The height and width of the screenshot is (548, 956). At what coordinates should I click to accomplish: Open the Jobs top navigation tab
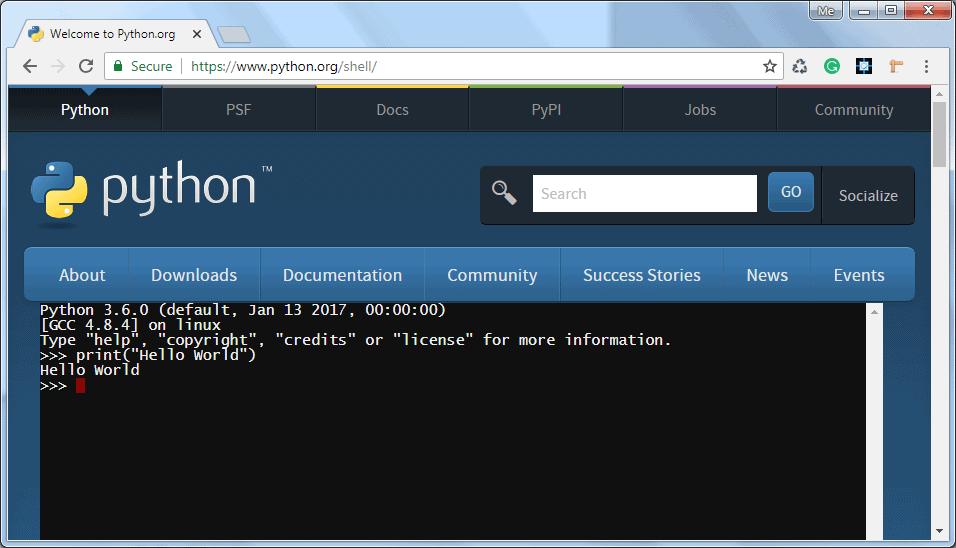coord(700,110)
